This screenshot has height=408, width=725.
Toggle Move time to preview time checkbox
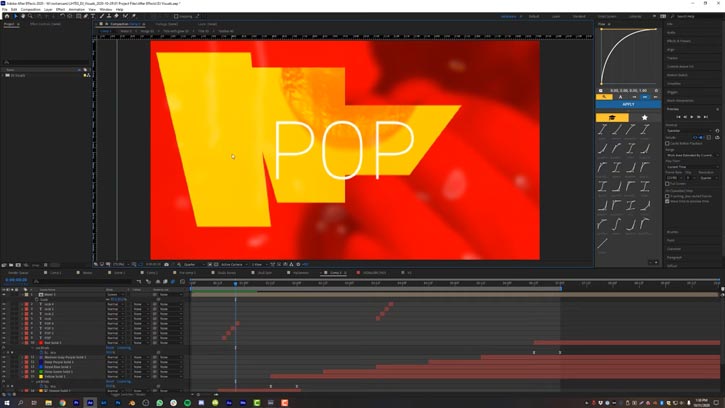pyautogui.click(x=667, y=202)
